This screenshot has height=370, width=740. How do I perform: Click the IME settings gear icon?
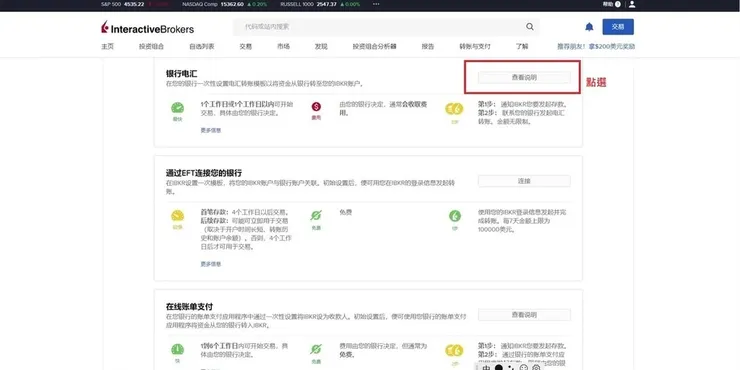point(536,367)
